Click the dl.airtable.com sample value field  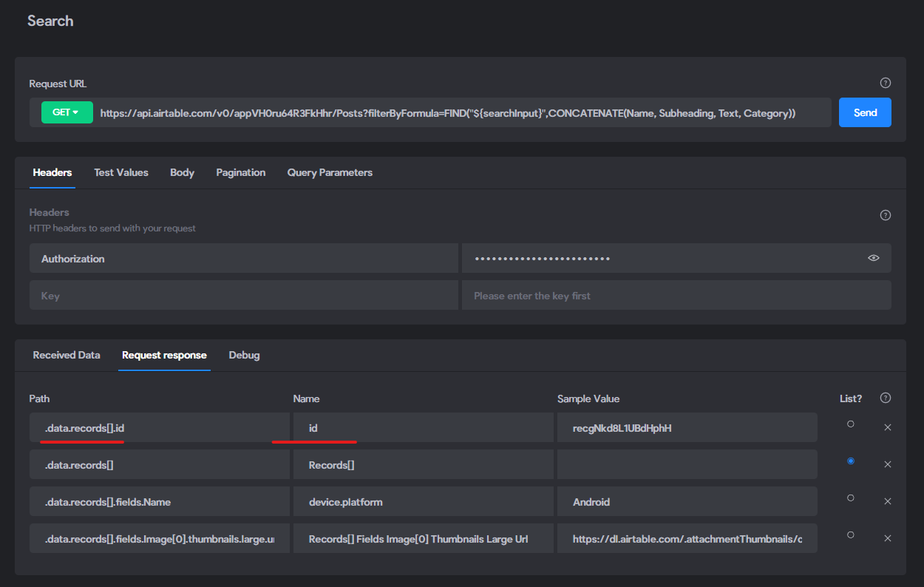pos(687,538)
